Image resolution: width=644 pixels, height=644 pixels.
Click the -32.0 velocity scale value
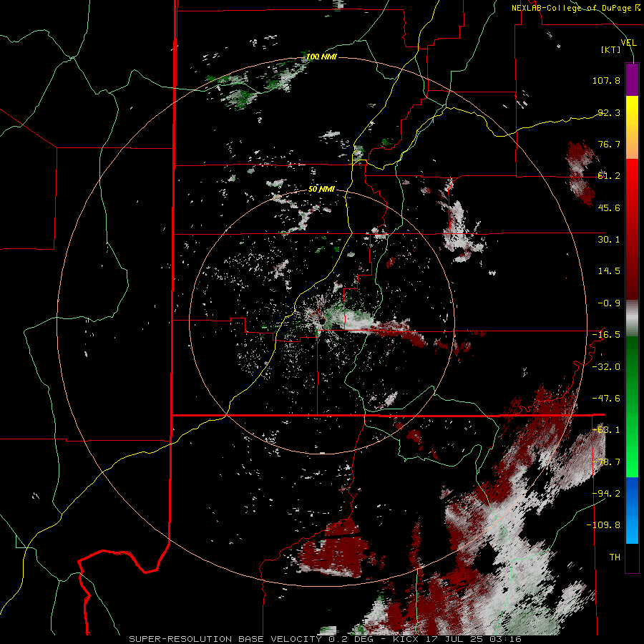coord(606,367)
